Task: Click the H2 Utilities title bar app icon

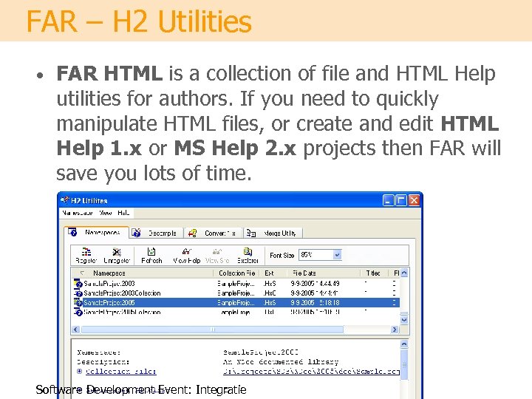Action: click(x=65, y=200)
